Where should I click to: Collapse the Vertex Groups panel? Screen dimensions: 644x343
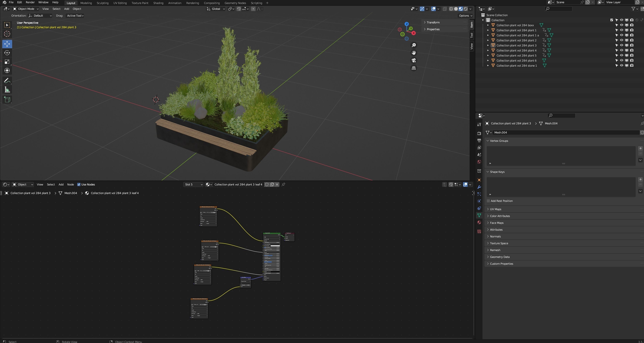pyautogui.click(x=499, y=141)
